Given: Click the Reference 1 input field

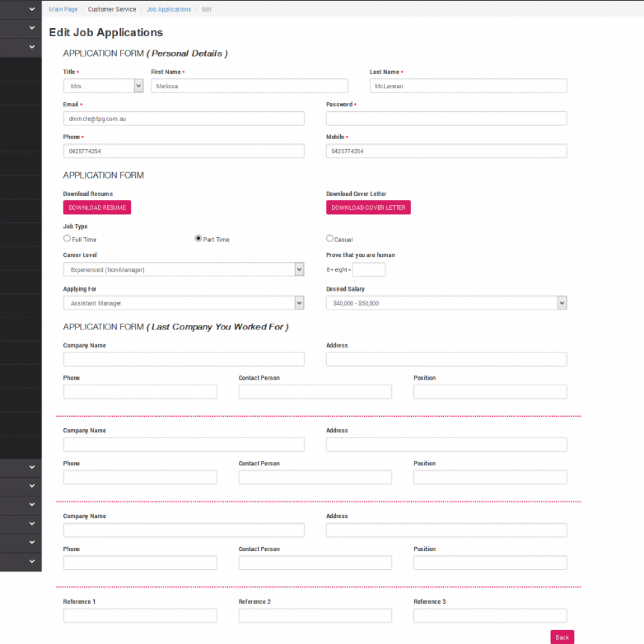Looking at the screenshot, I should 140,615.
